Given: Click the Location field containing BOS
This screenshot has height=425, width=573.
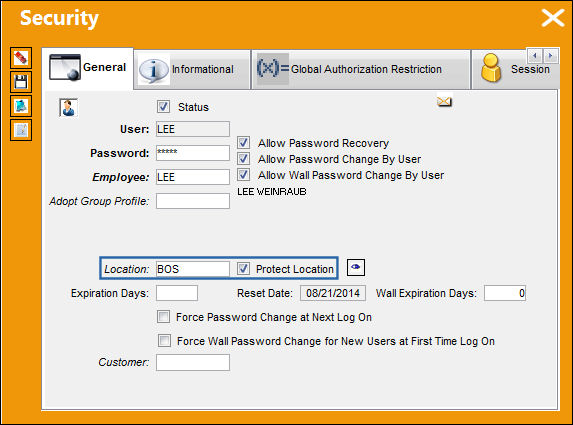Looking at the screenshot, I should pos(193,269).
